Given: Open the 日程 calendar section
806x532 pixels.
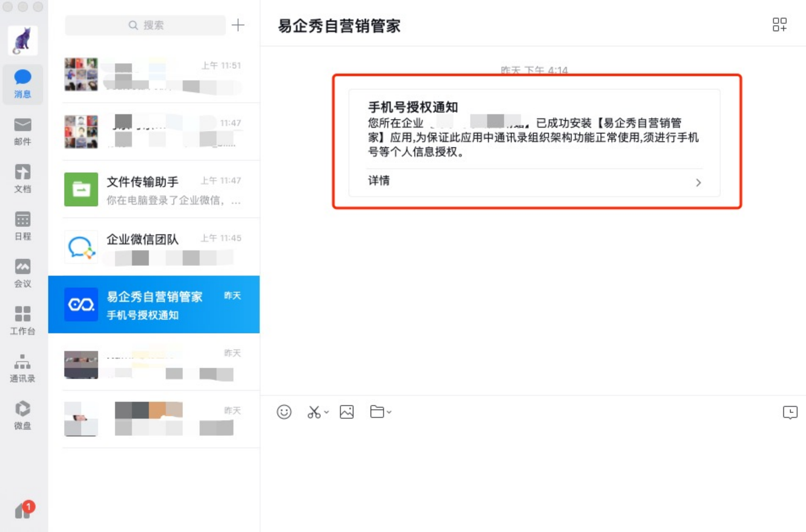Looking at the screenshot, I should [23, 226].
